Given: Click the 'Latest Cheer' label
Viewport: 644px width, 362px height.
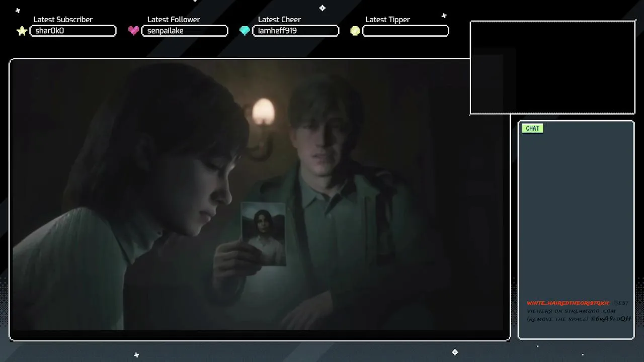Looking at the screenshot, I should click(x=279, y=20).
